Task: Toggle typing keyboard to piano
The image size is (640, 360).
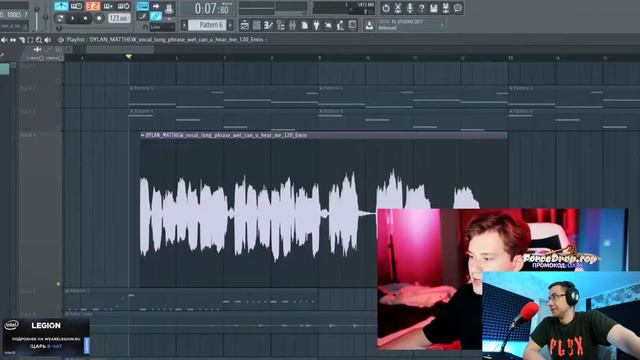Action: click(x=142, y=6)
